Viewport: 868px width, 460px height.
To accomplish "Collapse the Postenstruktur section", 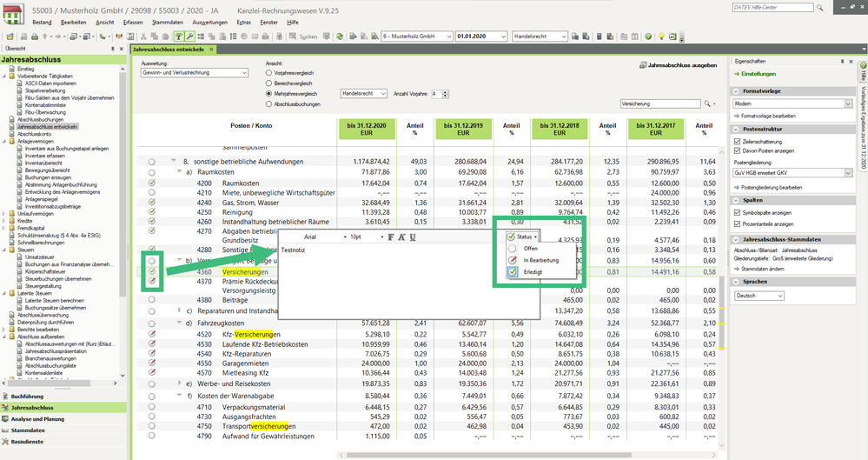I will tap(736, 130).
